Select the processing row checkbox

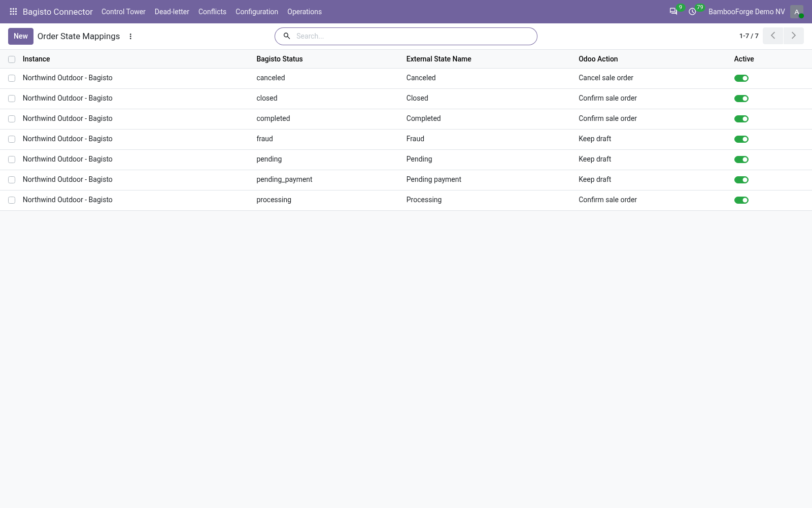tap(12, 200)
